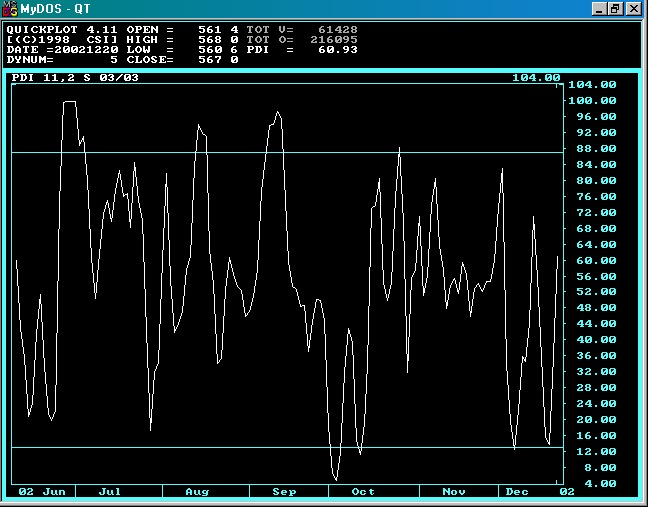
Task: Click the 'LOW = 560 6' value
Action: click(x=182, y=50)
